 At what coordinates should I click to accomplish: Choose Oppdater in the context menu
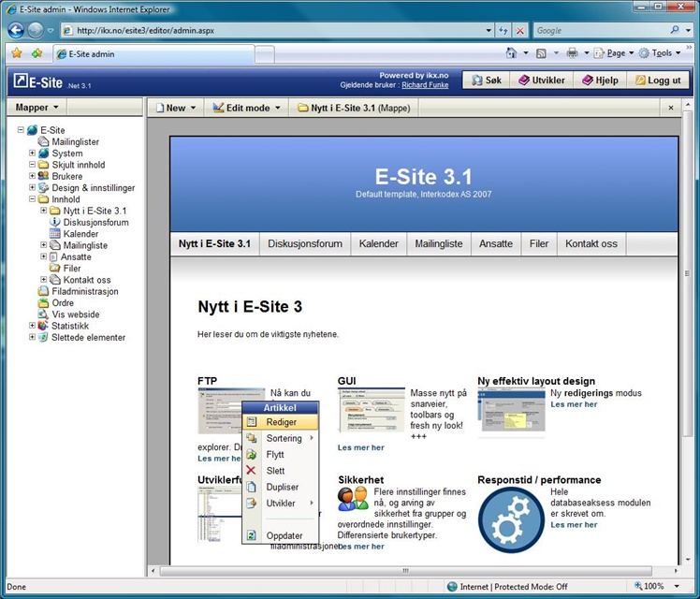(281, 535)
